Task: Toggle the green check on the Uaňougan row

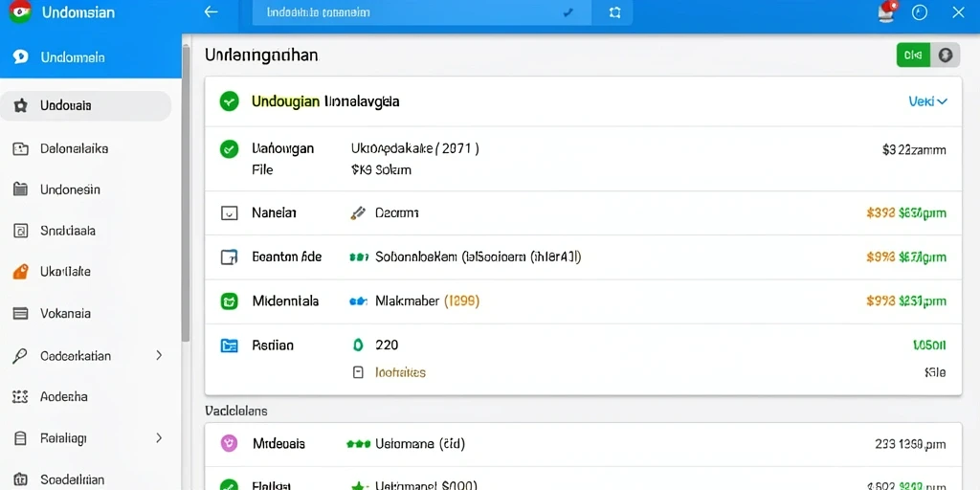Action: (x=230, y=148)
